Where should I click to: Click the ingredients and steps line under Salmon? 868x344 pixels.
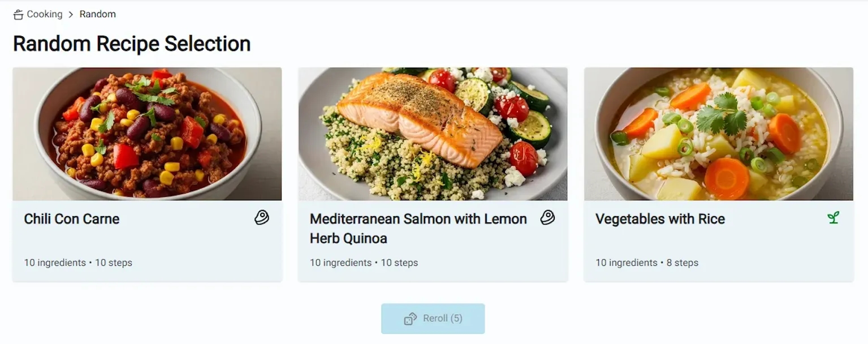click(364, 263)
